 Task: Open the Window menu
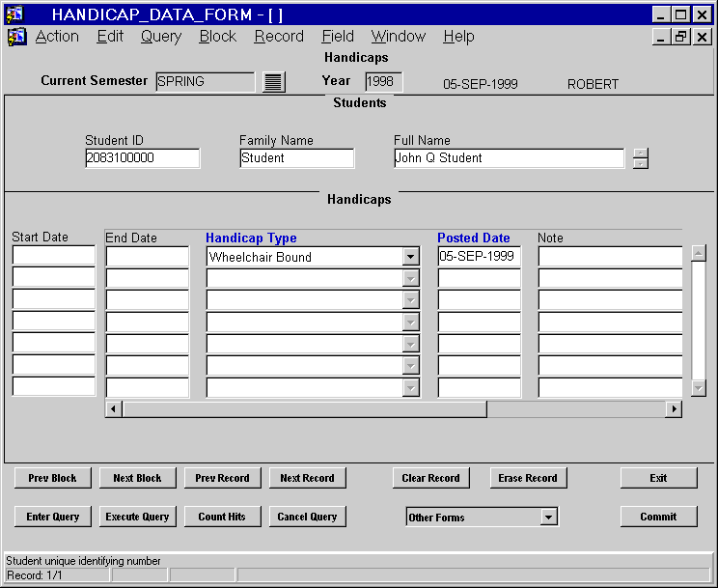pos(398,36)
